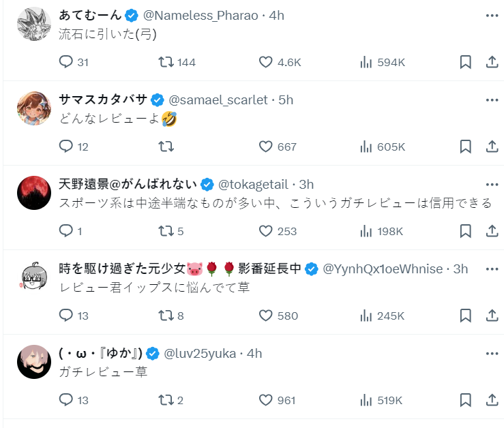Like the tweet with 4.6K likes
Screen dimensions: 504x428
point(266,62)
